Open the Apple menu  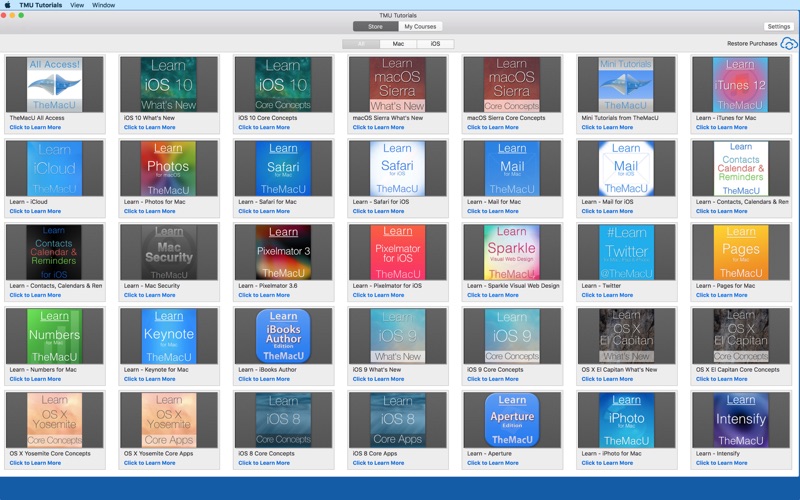click(8, 5)
